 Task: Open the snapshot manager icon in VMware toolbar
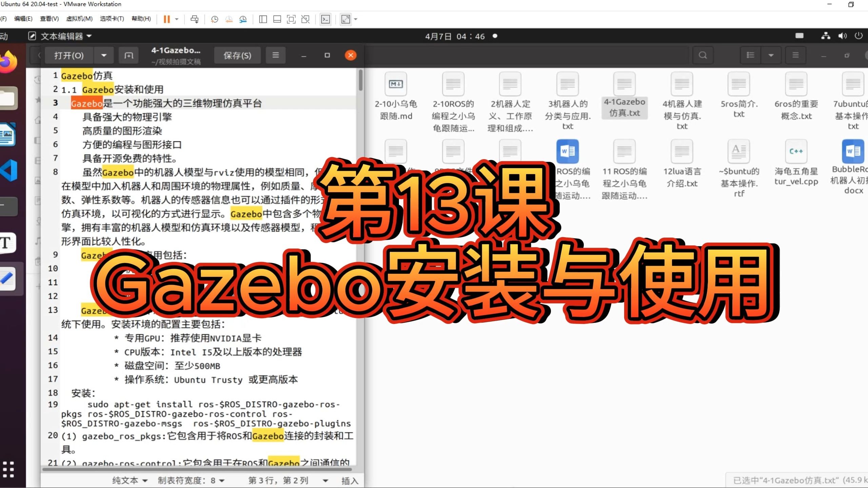click(x=243, y=19)
